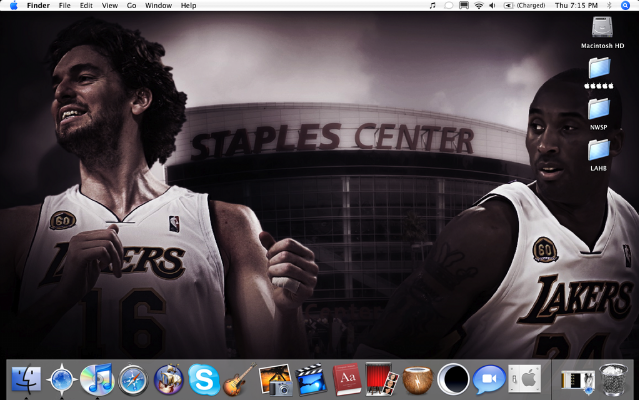Select the NWSP folder on desktop
639x400 pixels.
click(x=599, y=108)
